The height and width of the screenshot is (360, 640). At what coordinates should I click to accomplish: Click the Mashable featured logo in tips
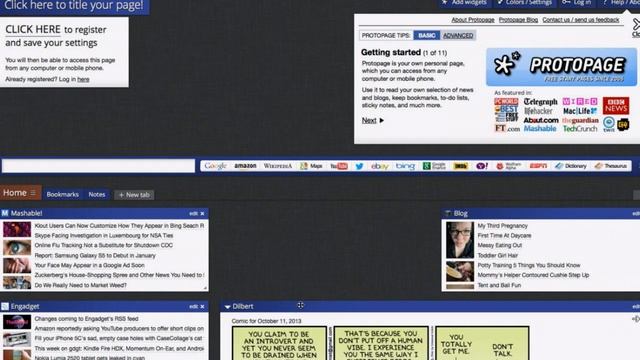(540, 129)
